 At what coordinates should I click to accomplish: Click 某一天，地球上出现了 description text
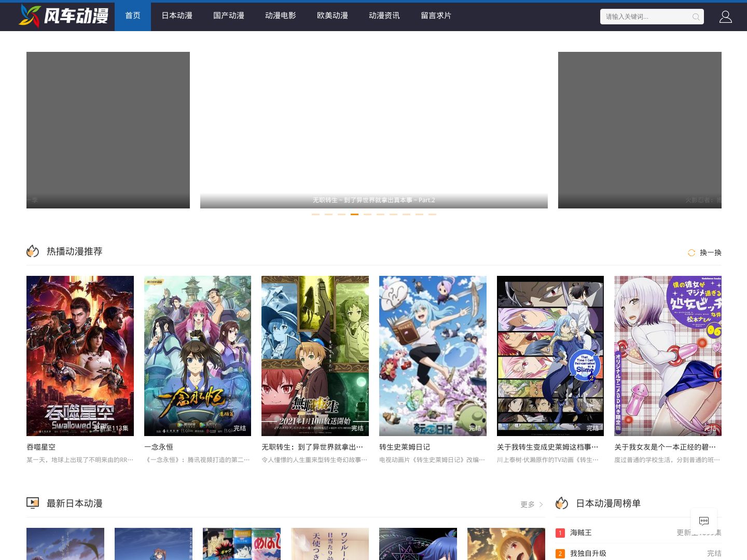(80, 460)
